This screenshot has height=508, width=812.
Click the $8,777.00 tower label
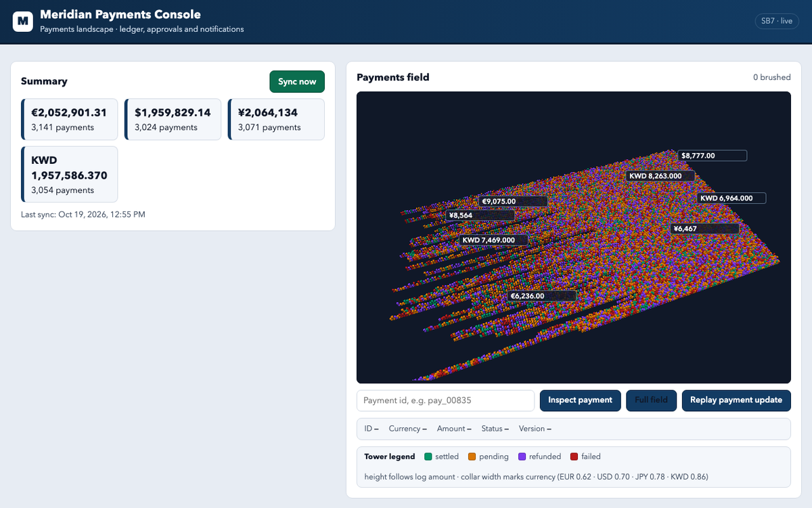[713, 156]
